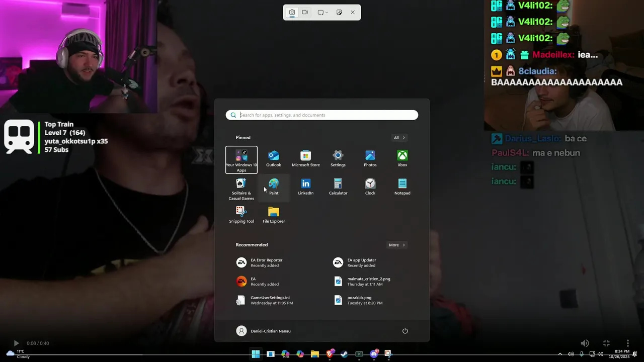This screenshot has height=362, width=644.
Task: Switch to video recording snip mode
Action: coord(305,12)
